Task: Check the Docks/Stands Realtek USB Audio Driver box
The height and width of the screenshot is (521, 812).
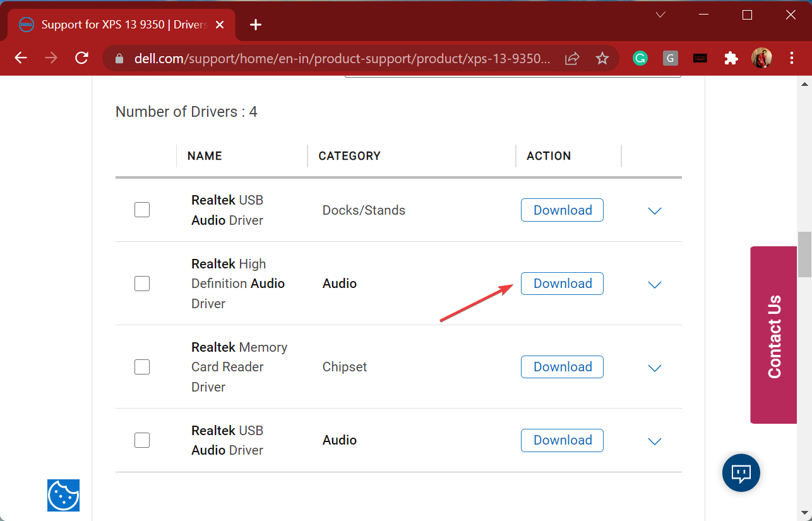Action: (x=142, y=210)
